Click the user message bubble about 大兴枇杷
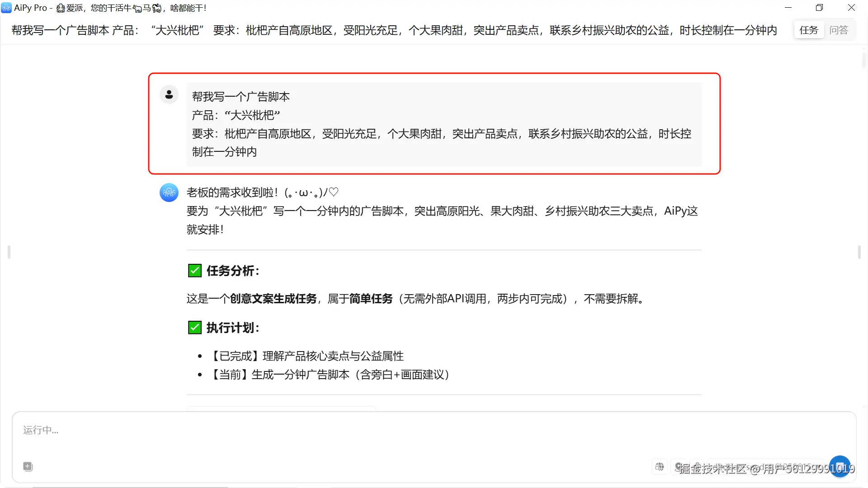This screenshot has width=868, height=488. [443, 124]
